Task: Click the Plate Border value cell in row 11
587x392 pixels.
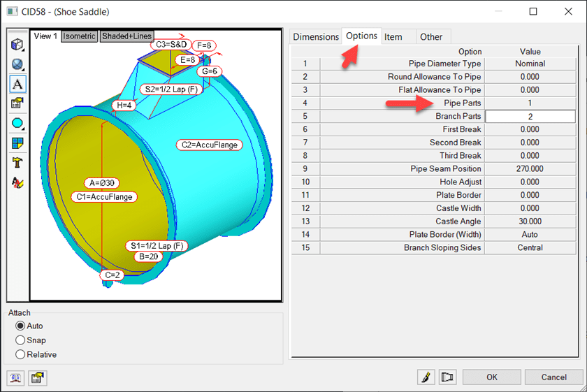Action: [x=530, y=195]
